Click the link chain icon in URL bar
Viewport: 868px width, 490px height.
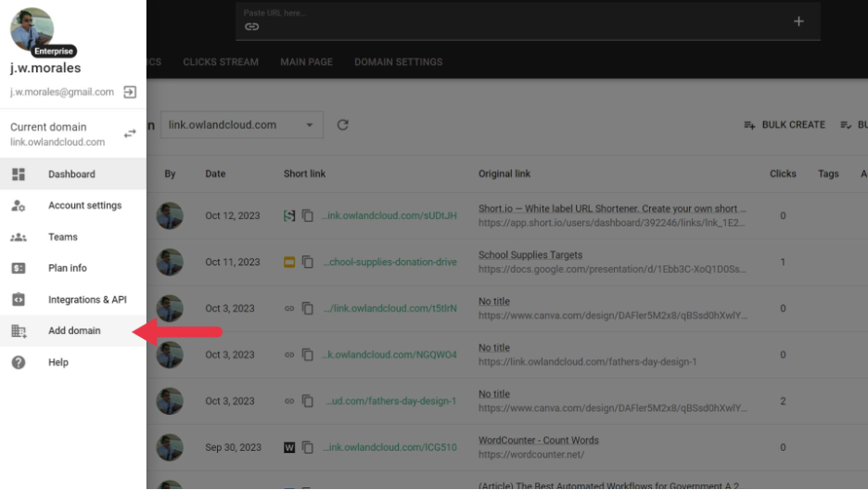click(x=252, y=27)
